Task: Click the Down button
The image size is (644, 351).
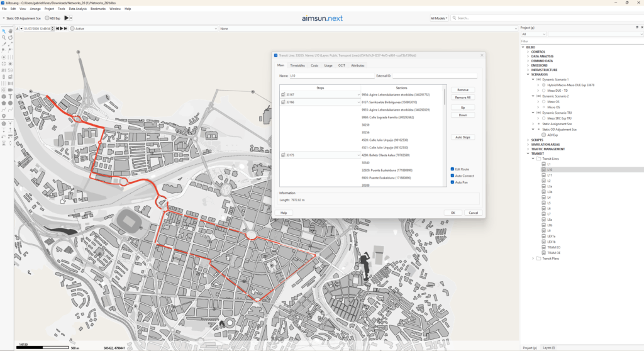Action: [x=463, y=115]
